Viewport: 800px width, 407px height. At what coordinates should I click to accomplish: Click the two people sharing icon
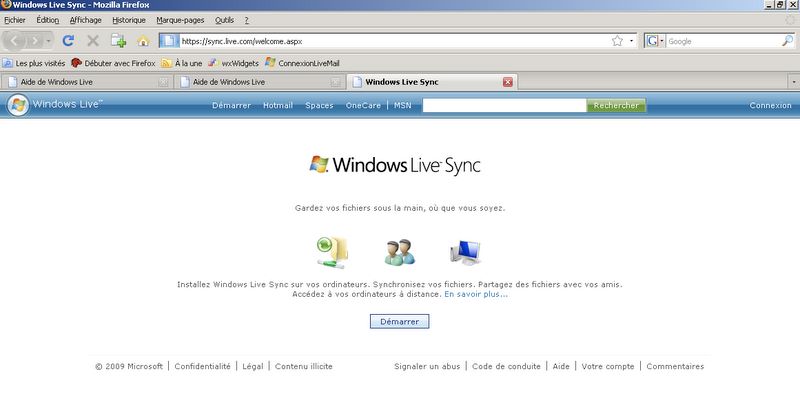tap(399, 252)
